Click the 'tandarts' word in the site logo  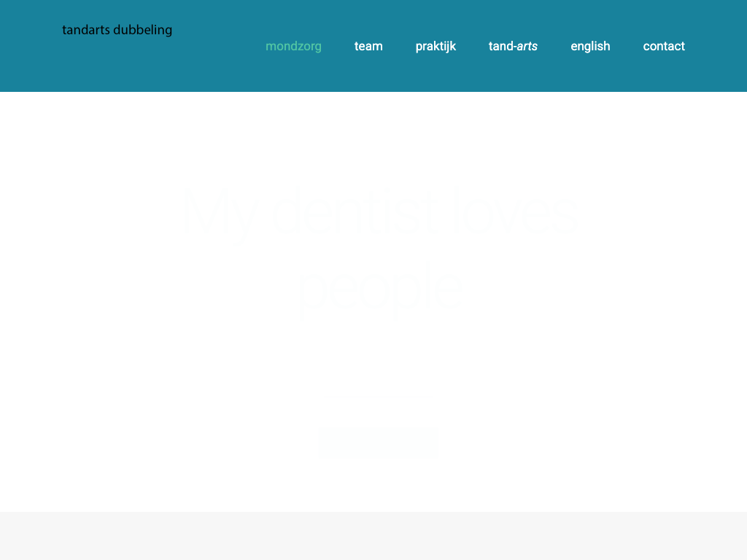pyautogui.click(x=86, y=30)
